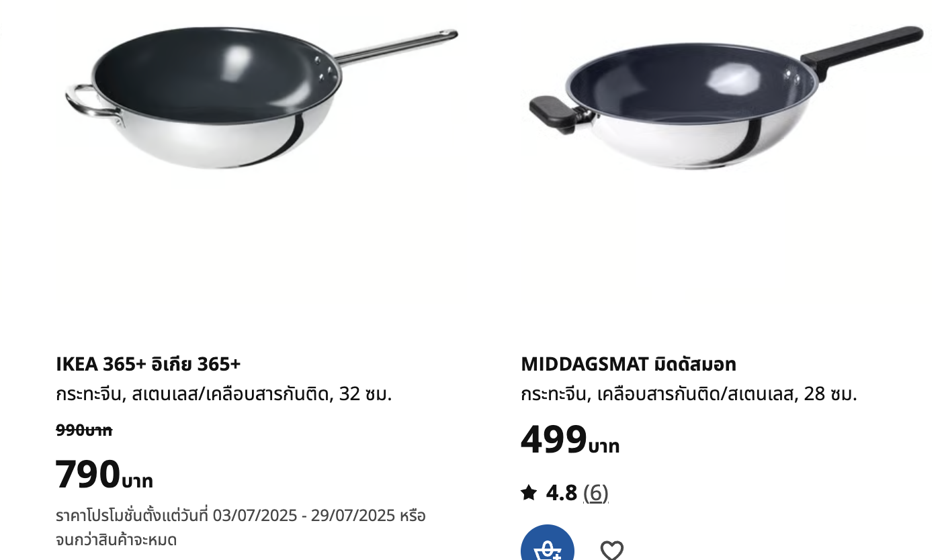Click the black rating star icon
Image resolution: width=946 pixels, height=560 pixels.
tap(529, 493)
